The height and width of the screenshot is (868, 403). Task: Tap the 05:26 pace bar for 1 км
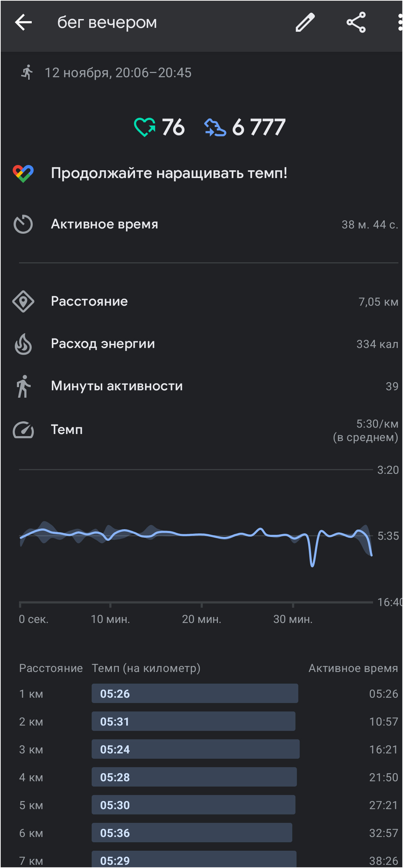click(195, 693)
